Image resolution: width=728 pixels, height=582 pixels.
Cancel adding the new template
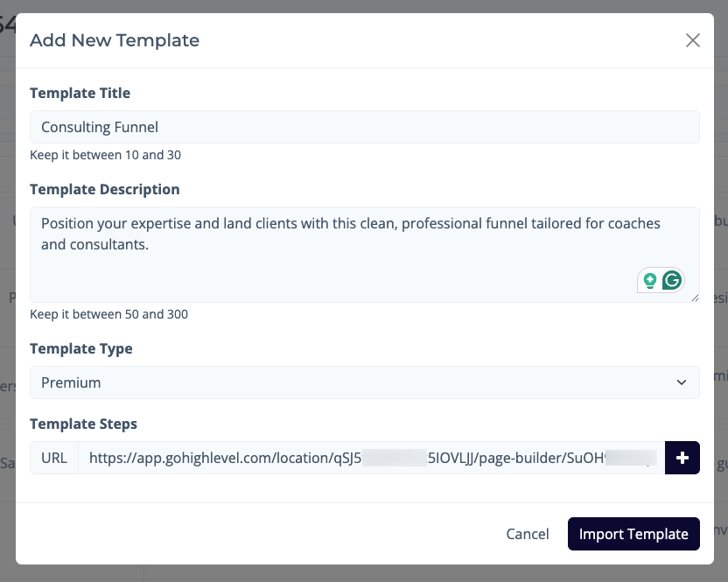pos(528,534)
